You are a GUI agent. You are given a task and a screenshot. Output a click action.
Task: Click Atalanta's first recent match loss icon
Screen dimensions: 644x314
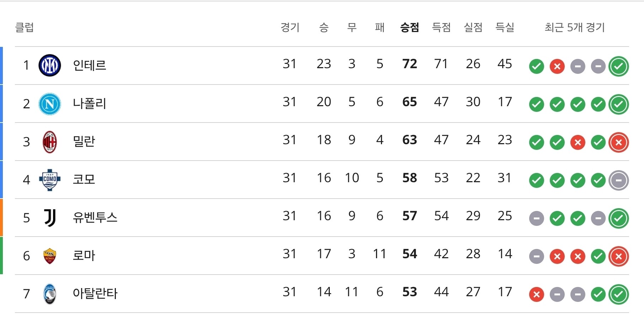[537, 294]
